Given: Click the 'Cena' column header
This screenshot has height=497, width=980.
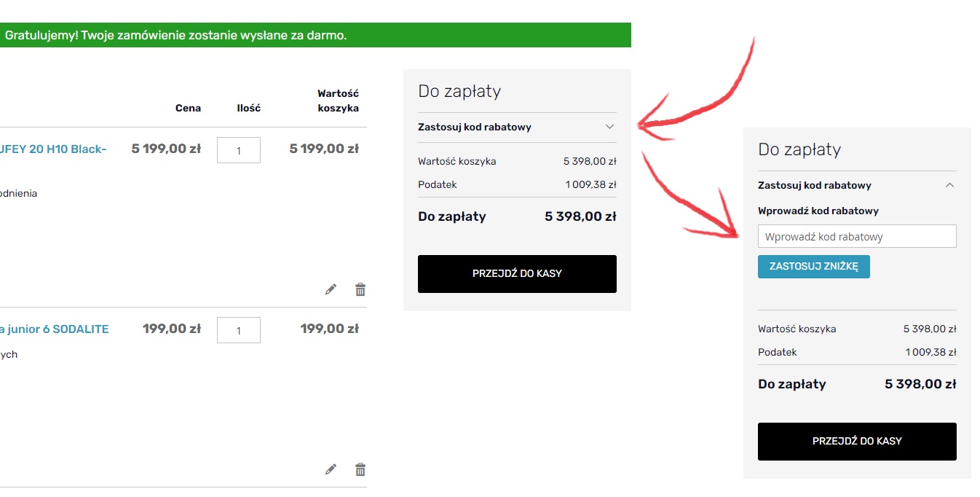Looking at the screenshot, I should tap(188, 108).
